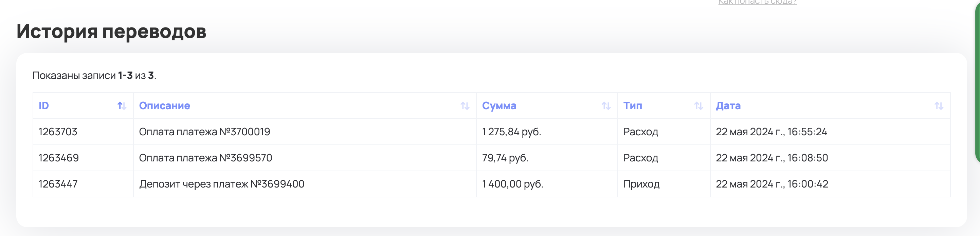This screenshot has height=236, width=980.
Task: Click the 79,74 руб. amount cell
Action: point(505,158)
